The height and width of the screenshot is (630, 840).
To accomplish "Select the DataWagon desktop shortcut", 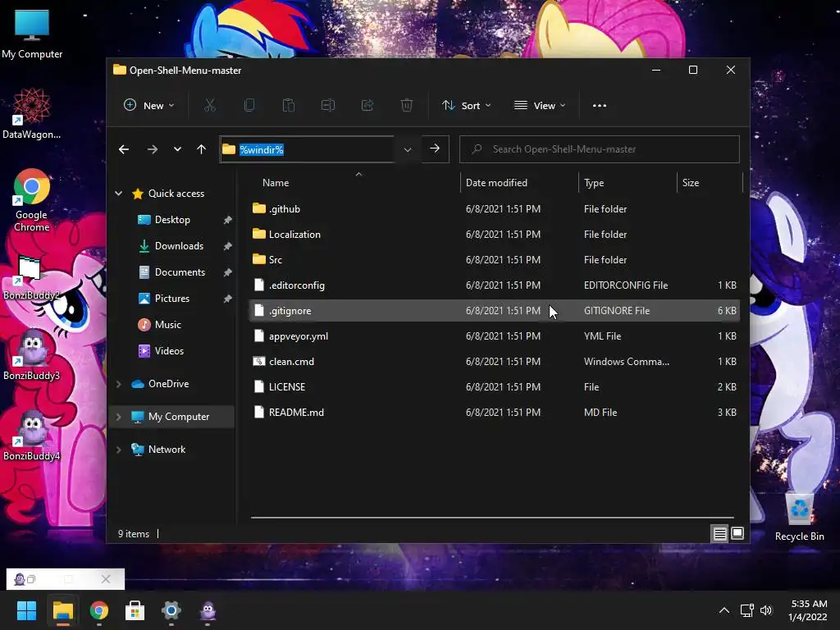I will [x=32, y=113].
